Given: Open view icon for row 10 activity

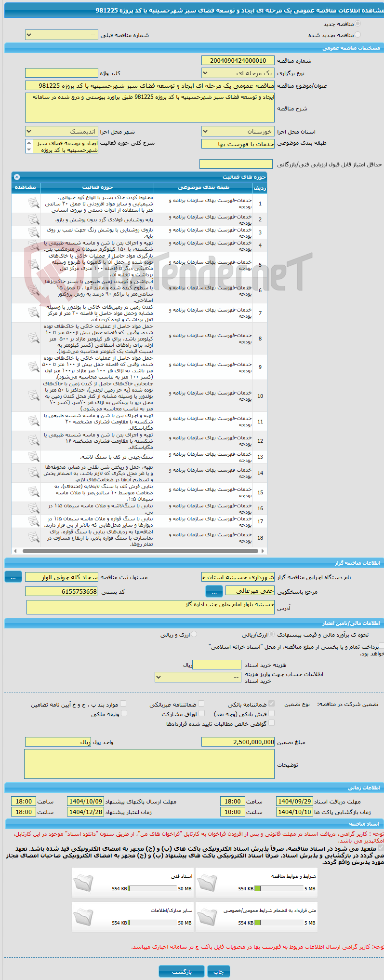Looking at the screenshot, I should [33, 395].
